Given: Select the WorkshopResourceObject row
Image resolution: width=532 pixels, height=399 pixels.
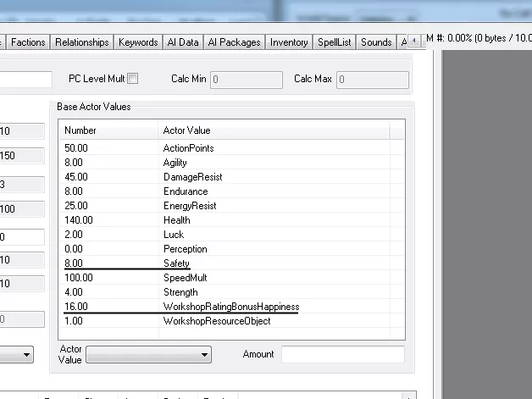Looking at the screenshot, I should tap(232, 321).
